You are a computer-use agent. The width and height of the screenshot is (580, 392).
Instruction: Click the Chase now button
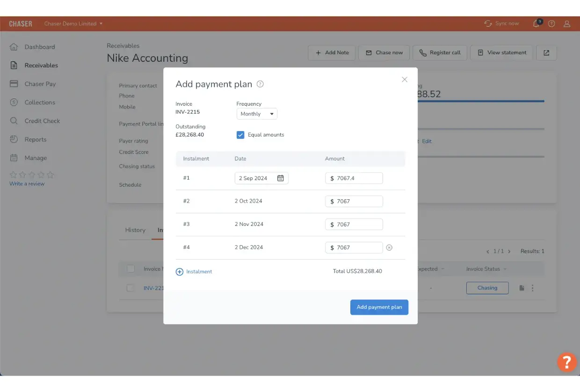pyautogui.click(x=384, y=53)
